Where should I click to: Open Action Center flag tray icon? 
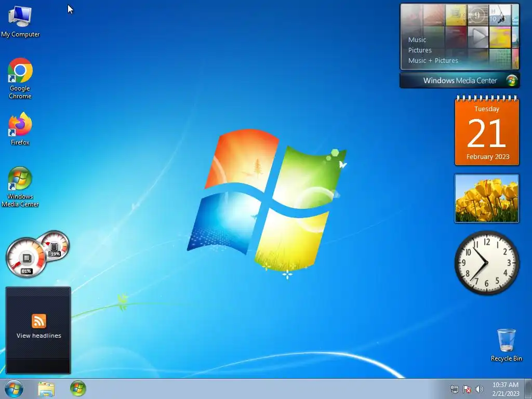tap(467, 389)
